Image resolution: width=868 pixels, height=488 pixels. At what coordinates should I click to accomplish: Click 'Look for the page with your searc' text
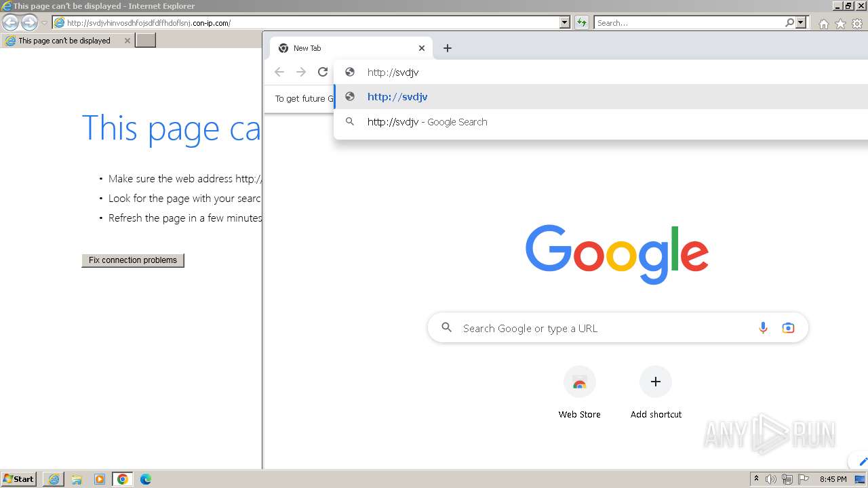tap(185, 199)
